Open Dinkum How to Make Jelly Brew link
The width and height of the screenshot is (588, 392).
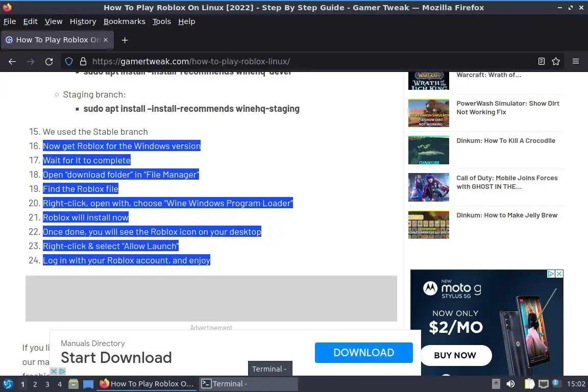(x=507, y=215)
